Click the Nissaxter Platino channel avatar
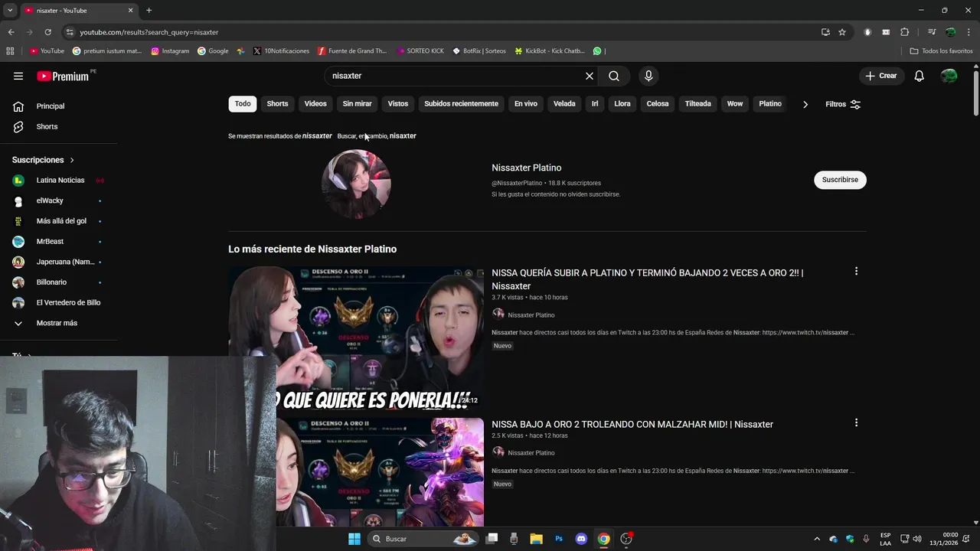This screenshot has height=551, width=980. [356, 184]
